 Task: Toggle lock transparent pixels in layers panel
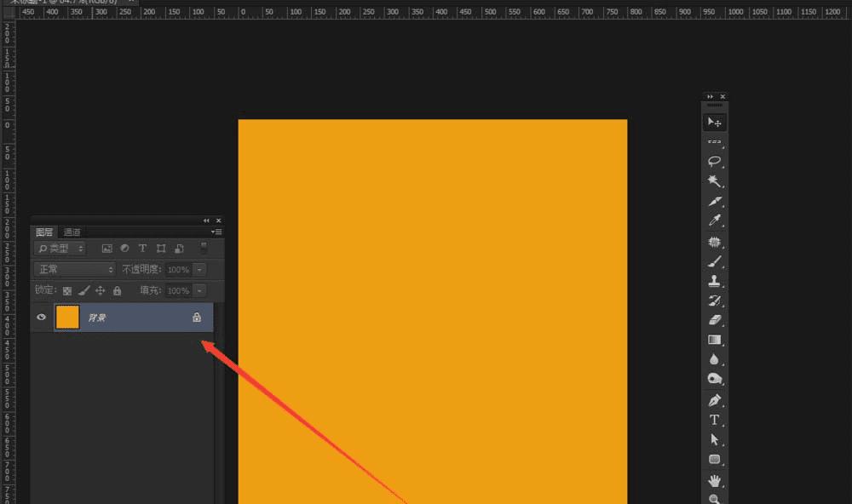[x=66, y=291]
